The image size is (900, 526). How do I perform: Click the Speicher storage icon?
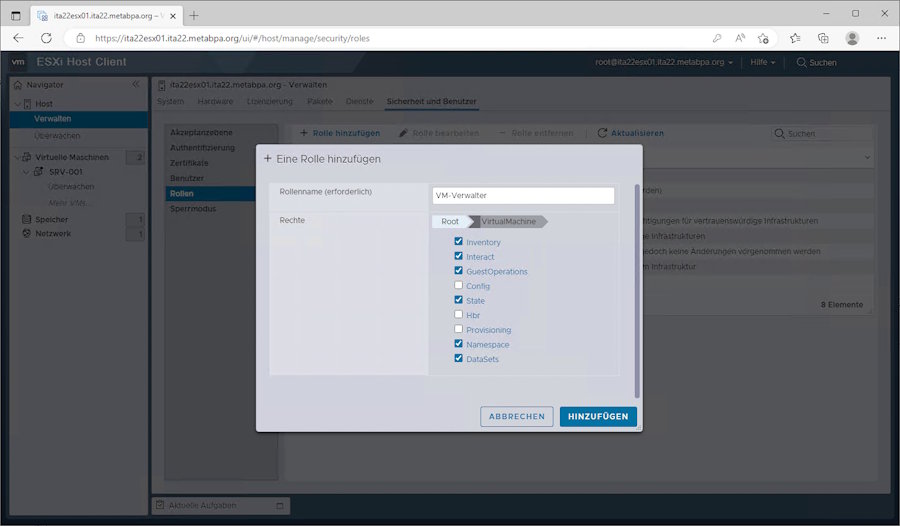[26, 219]
